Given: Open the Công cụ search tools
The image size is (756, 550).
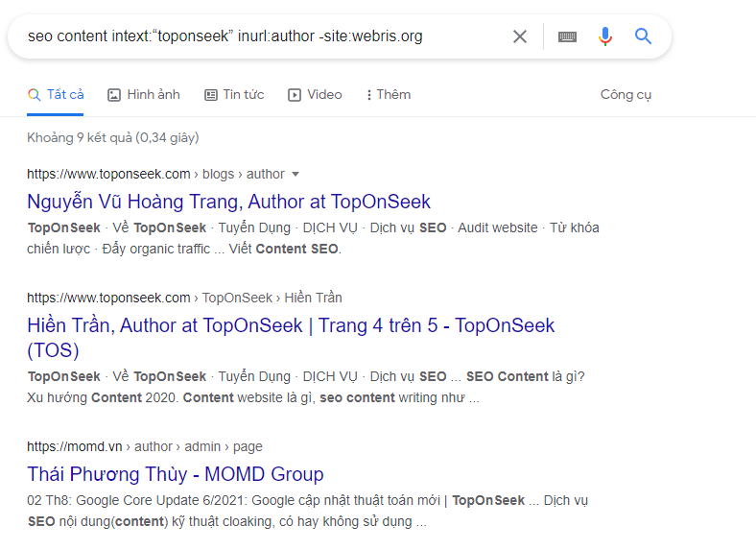Looking at the screenshot, I should click(x=626, y=95).
